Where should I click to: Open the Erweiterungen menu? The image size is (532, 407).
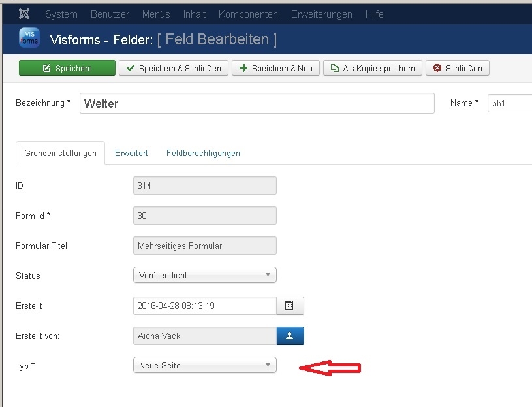coord(322,14)
